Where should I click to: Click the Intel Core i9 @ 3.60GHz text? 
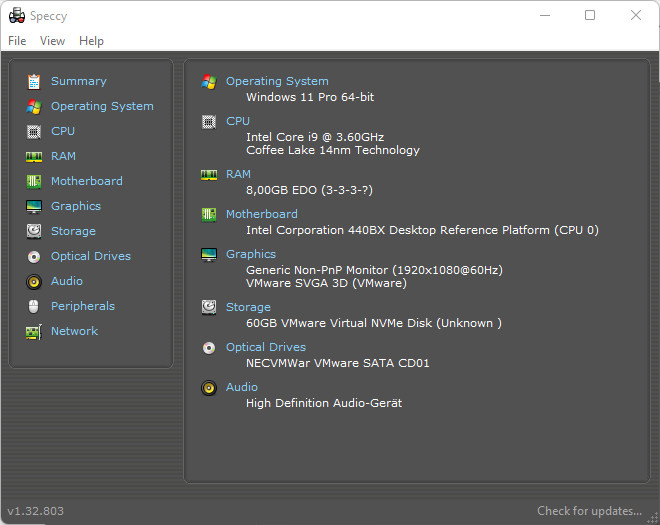[x=315, y=137]
